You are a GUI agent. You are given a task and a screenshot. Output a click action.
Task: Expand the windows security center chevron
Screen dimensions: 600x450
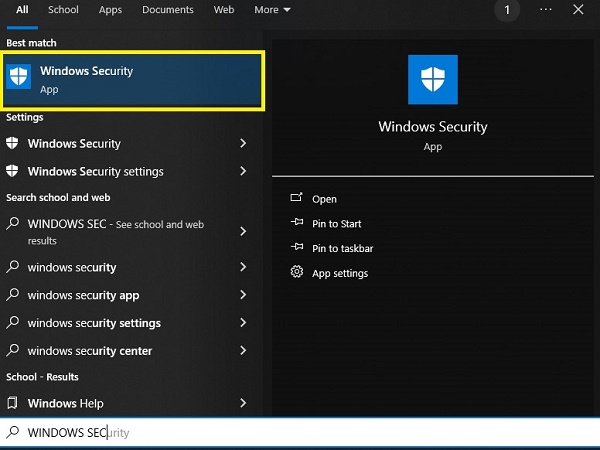(243, 351)
